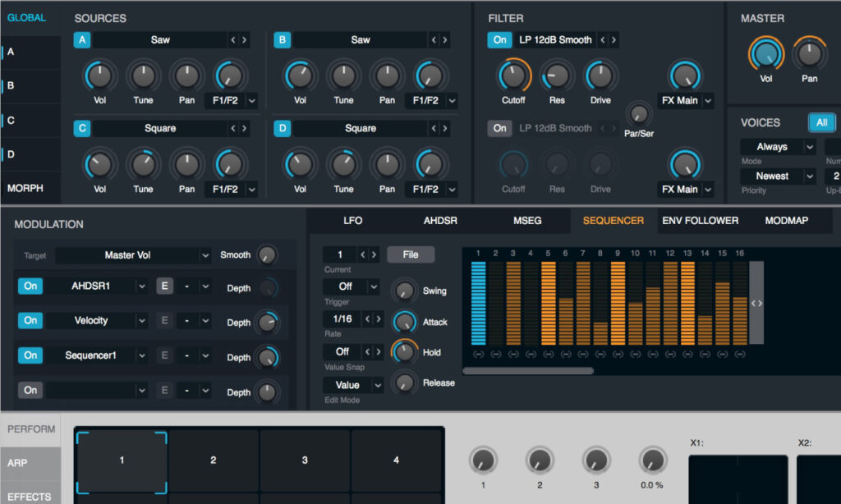The image size is (841, 504).
Task: Click the sequencer step range arrows handle
Action: pyautogui.click(x=756, y=303)
